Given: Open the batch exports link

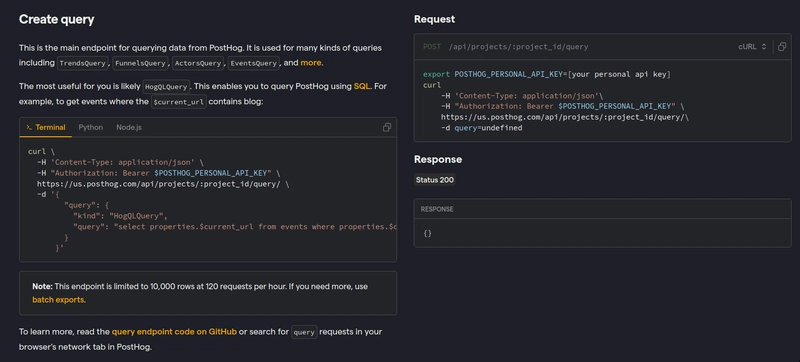Looking at the screenshot, I should [x=58, y=300].
